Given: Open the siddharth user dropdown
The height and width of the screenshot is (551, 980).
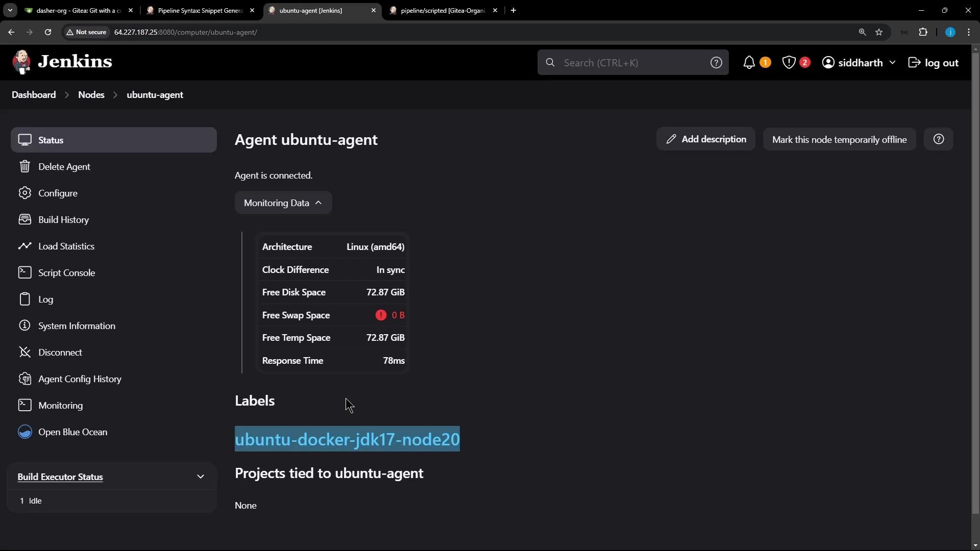Looking at the screenshot, I should coord(859,63).
